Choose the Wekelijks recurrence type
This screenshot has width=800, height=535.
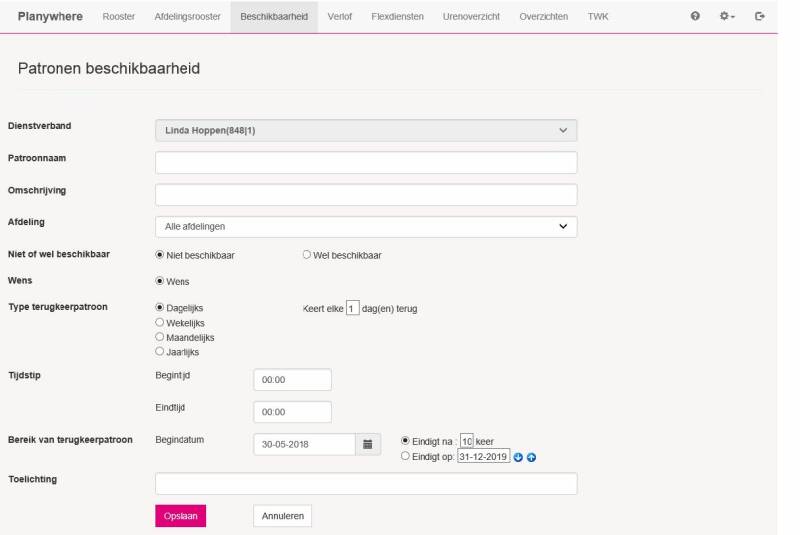coord(160,323)
